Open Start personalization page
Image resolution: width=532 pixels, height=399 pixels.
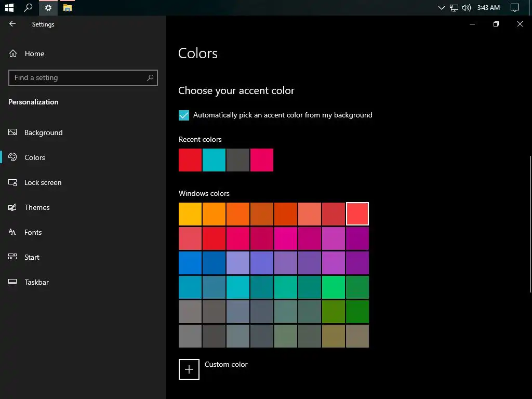(32, 257)
